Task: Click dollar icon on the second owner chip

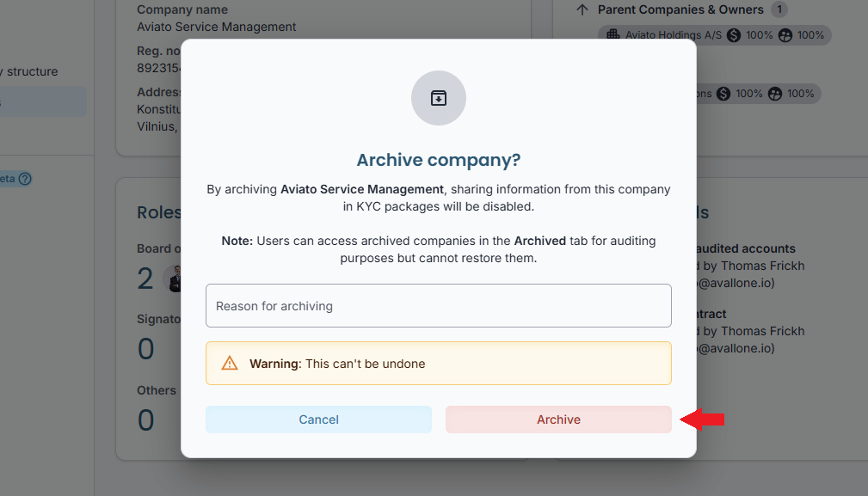Action: click(x=723, y=94)
